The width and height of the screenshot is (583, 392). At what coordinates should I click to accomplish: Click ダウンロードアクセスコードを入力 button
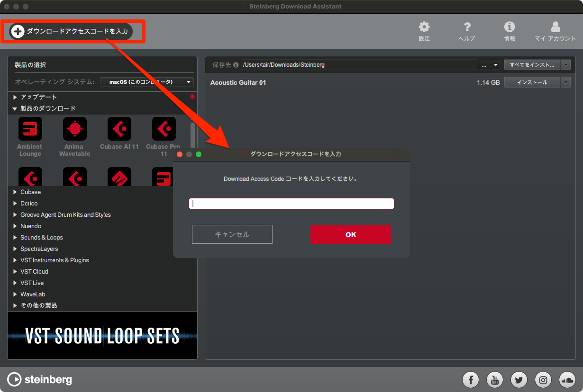click(71, 31)
